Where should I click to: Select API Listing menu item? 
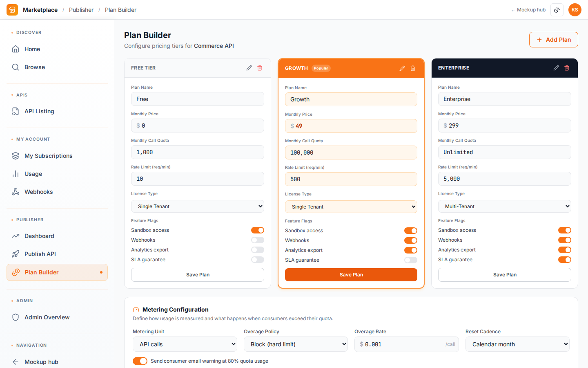[x=57, y=111]
